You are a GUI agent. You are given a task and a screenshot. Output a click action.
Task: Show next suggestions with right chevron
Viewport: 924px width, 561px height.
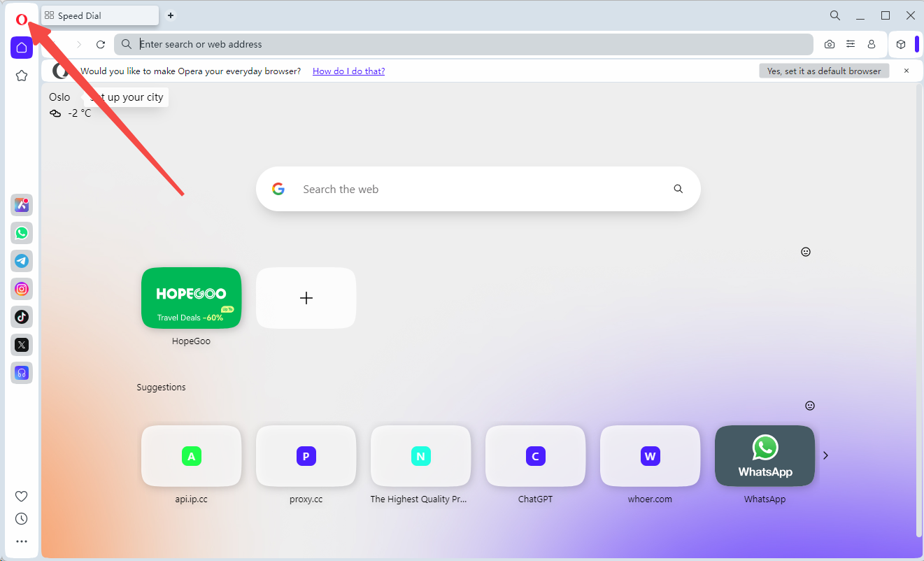tap(825, 455)
